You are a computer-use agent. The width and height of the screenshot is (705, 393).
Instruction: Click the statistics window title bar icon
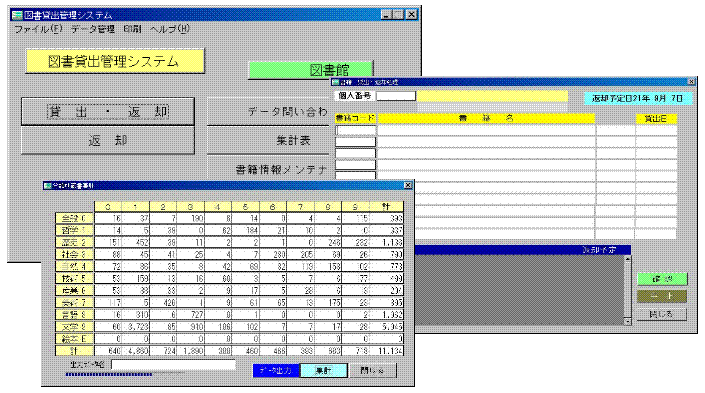pyautogui.click(x=48, y=185)
